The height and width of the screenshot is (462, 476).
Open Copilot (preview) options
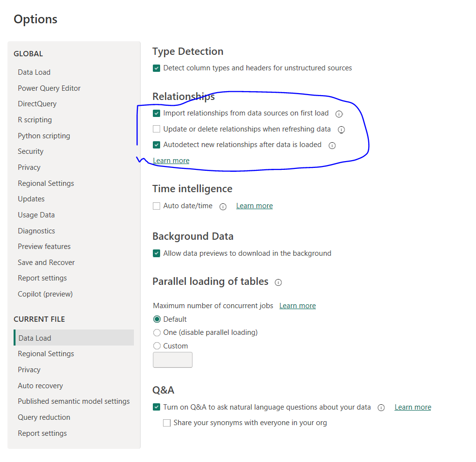tap(45, 294)
